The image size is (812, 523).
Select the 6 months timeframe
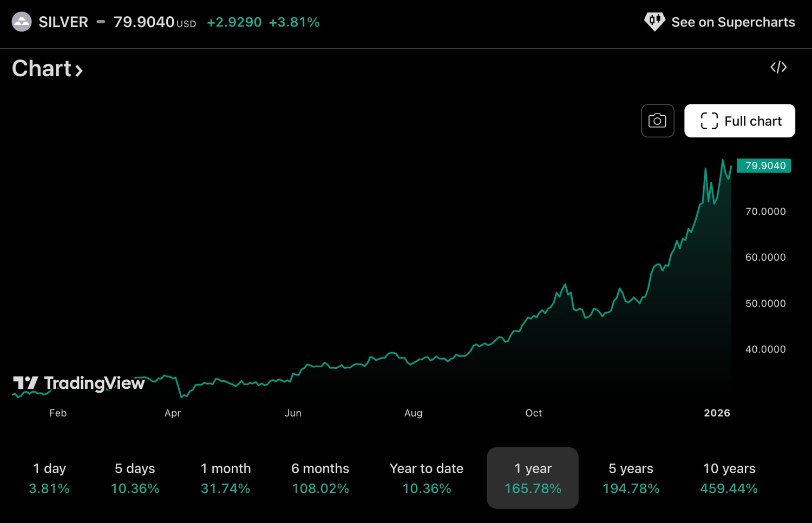[x=320, y=478]
